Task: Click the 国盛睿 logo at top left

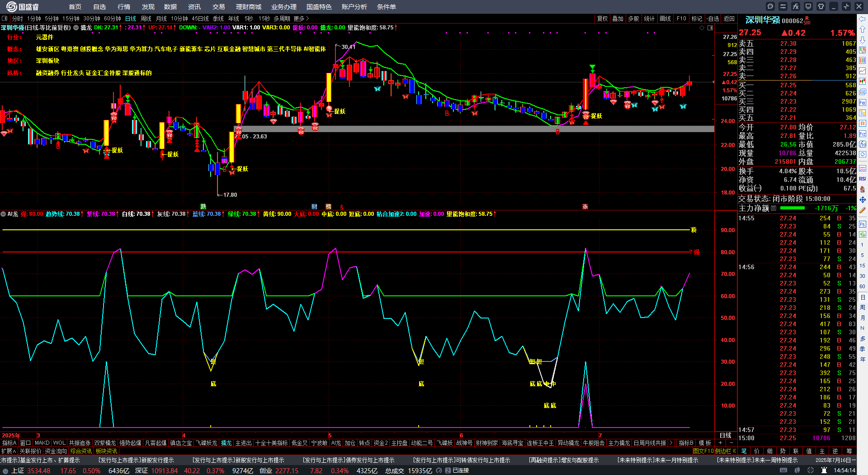Action: (22, 6)
